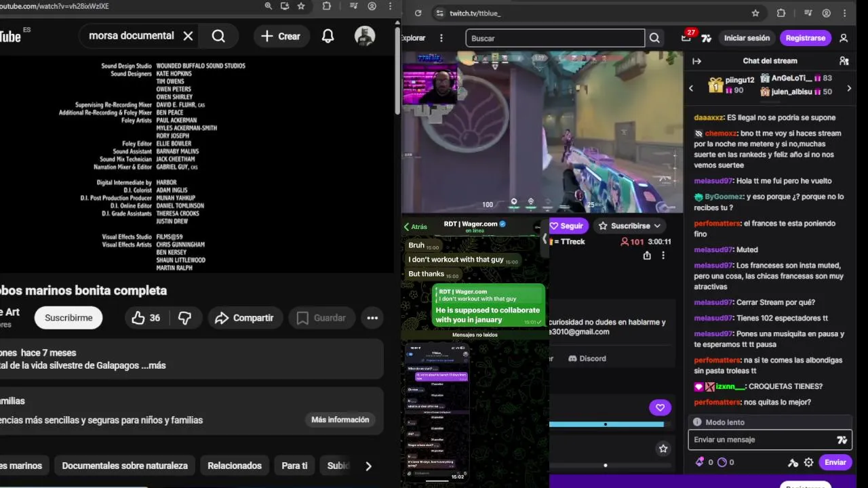Click the star icon beside lower progress bar
This screenshot has width=868, height=488.
[x=663, y=449]
